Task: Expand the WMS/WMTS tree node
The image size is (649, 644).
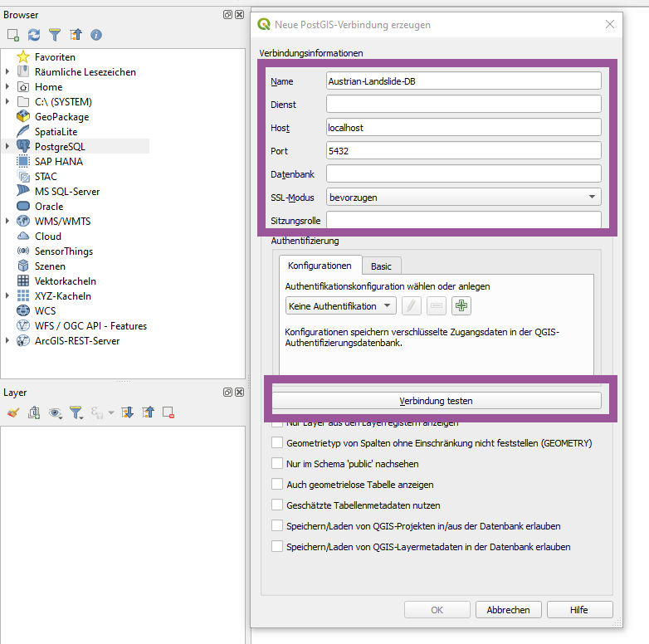Action: pyautogui.click(x=7, y=222)
